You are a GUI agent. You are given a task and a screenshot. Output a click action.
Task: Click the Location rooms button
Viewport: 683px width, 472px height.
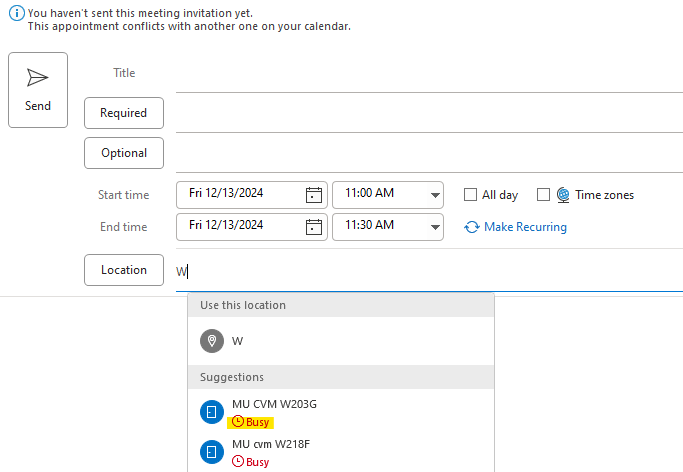[124, 270]
